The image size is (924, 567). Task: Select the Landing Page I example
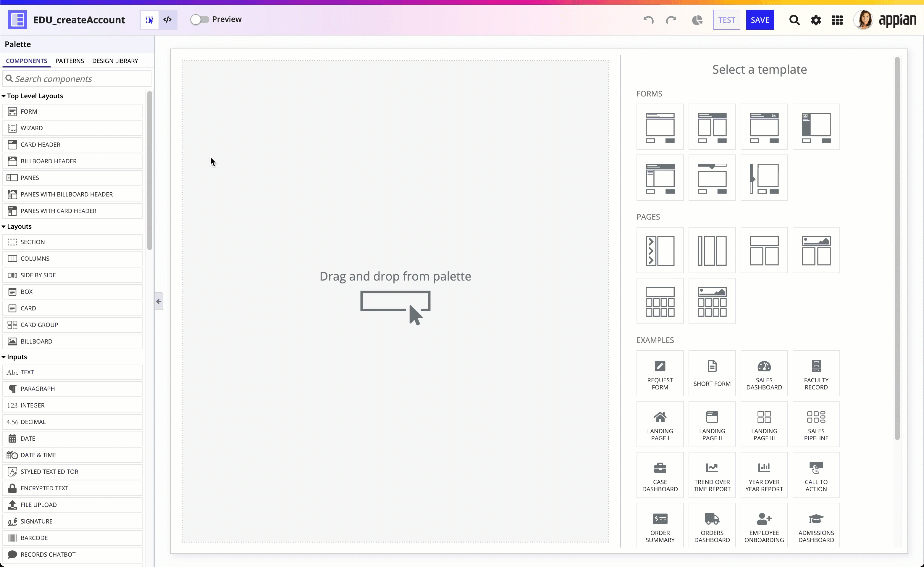coord(660,424)
